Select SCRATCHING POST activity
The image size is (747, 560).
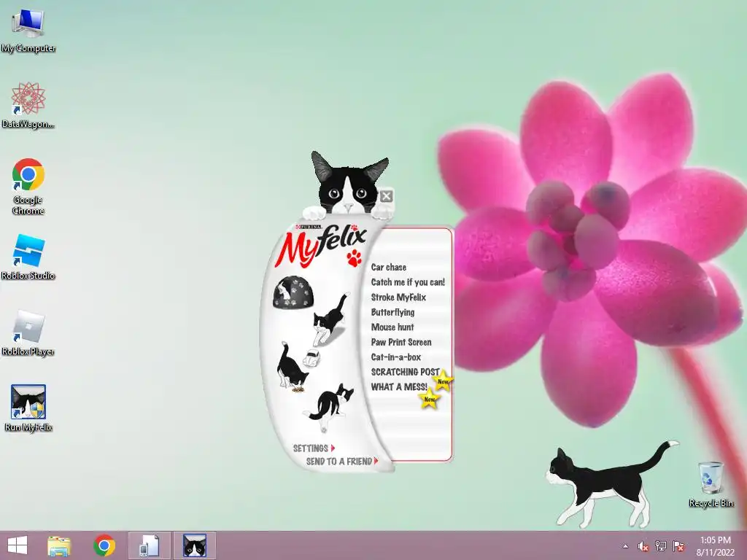pos(406,371)
